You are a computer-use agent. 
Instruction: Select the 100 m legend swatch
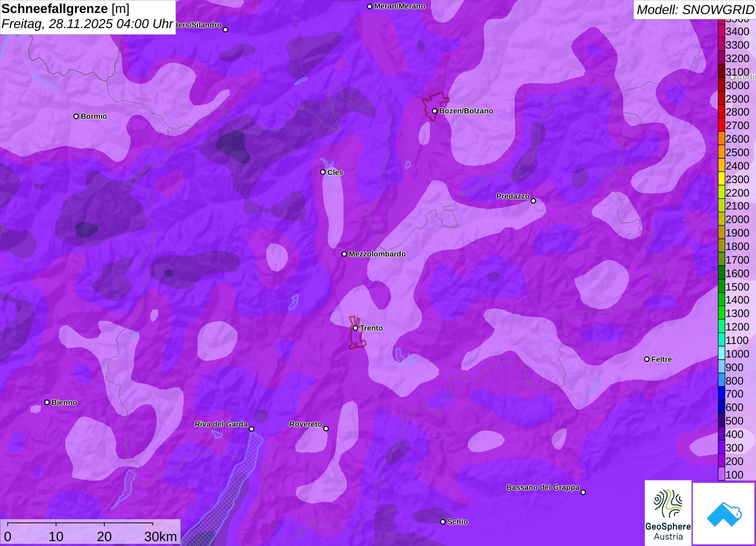(721, 474)
